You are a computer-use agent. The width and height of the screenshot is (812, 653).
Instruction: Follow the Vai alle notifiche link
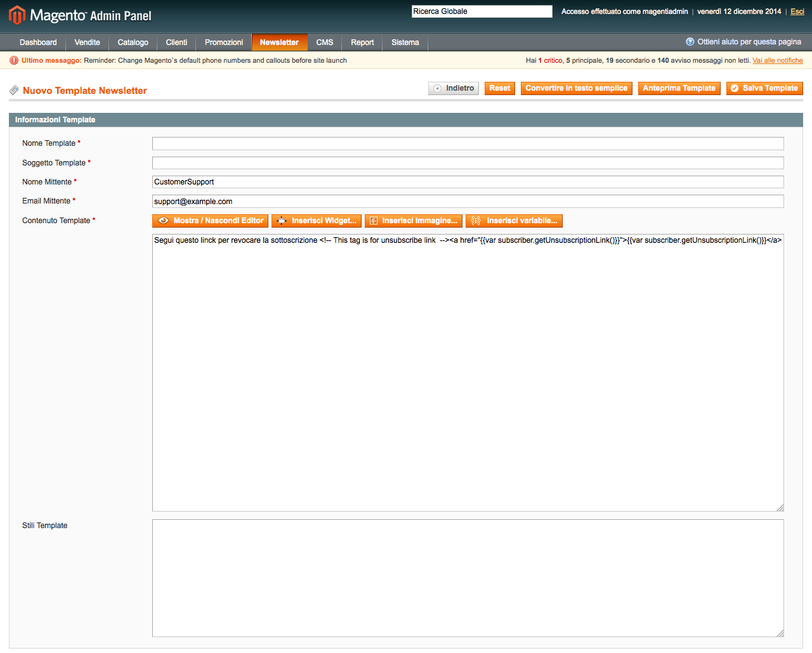tap(777, 61)
